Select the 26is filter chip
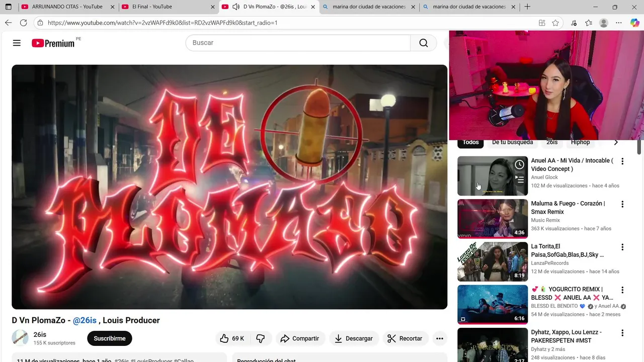Image resolution: width=644 pixels, height=362 pixels. pyautogui.click(x=552, y=142)
